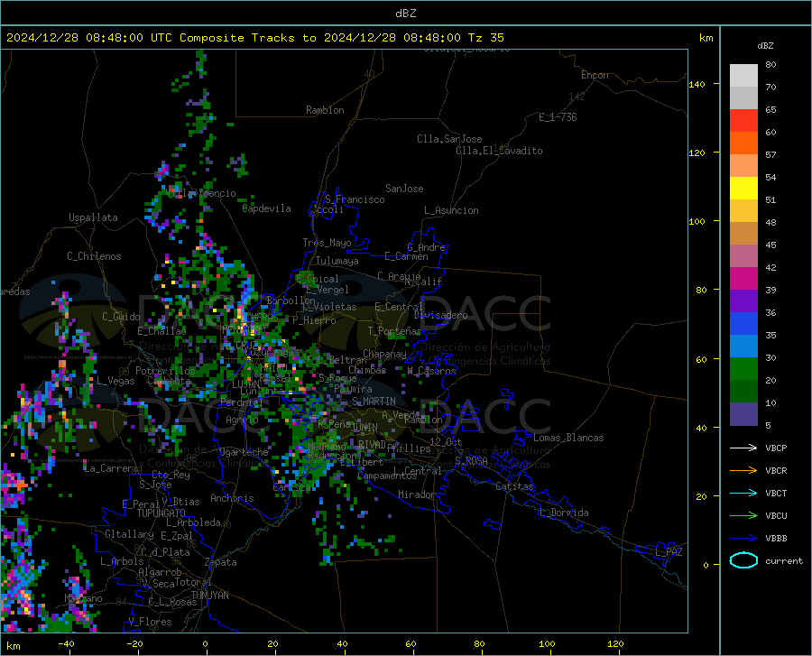The image size is (812, 656).
Task: Click the 'Mirador' map label
Action: click(417, 495)
